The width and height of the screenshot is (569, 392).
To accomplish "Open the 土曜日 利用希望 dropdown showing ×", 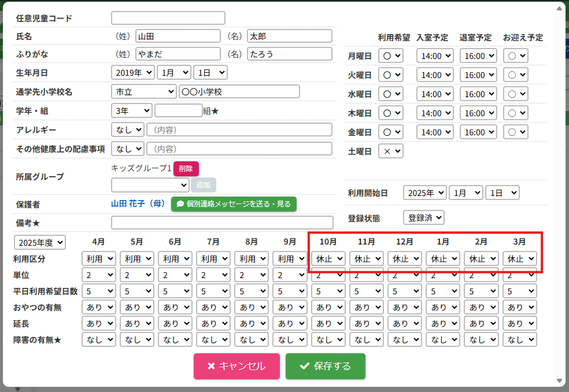I will 391,151.
